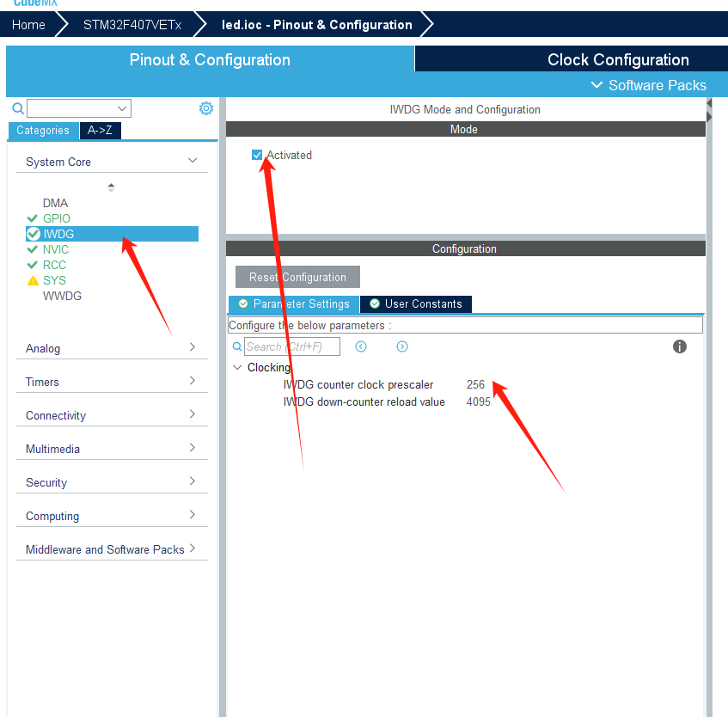Select IWDG in System Core
This screenshot has width=728, height=717.
tap(113, 234)
